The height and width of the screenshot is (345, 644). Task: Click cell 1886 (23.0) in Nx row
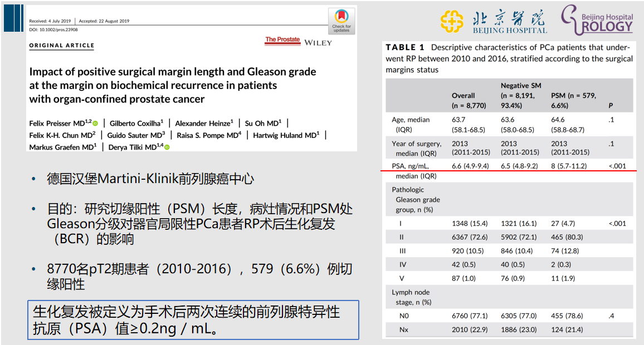pyautogui.click(x=519, y=330)
